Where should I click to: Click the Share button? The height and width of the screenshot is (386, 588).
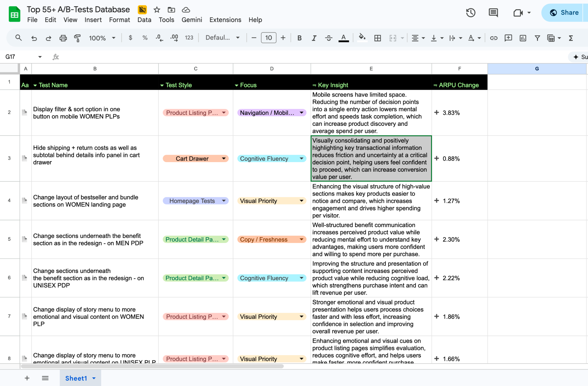pyautogui.click(x=564, y=13)
